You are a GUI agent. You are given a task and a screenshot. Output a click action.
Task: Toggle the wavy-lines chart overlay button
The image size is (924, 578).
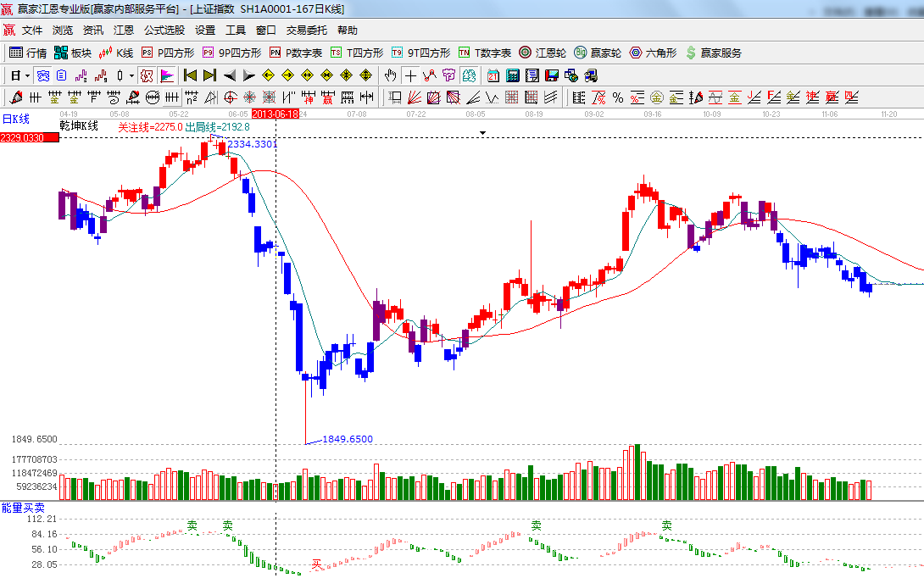pyautogui.click(x=41, y=75)
